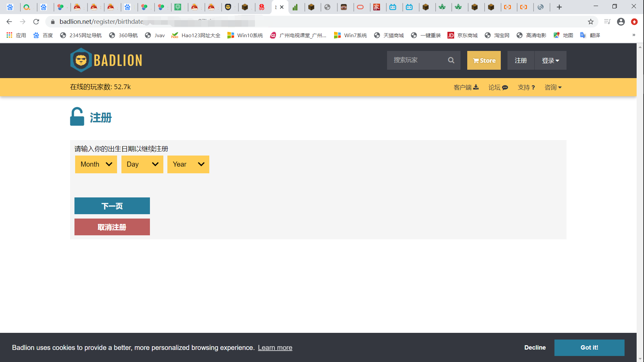Click the 注册 register menu item
The width and height of the screenshot is (644, 362).
pyautogui.click(x=521, y=61)
